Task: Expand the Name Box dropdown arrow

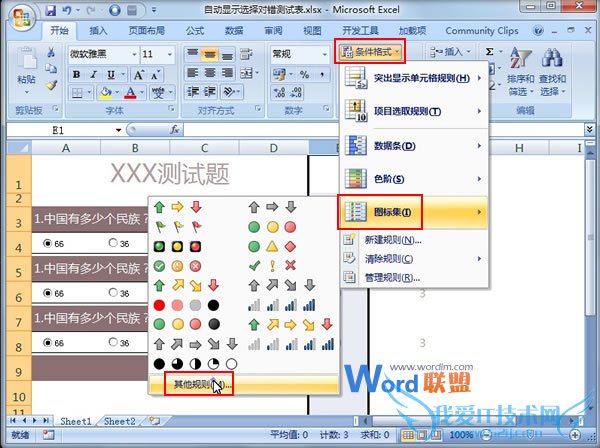Action: pos(119,130)
